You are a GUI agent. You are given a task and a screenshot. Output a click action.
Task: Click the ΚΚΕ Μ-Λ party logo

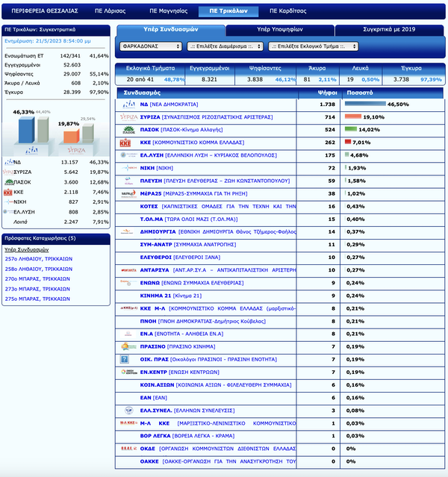click(128, 308)
